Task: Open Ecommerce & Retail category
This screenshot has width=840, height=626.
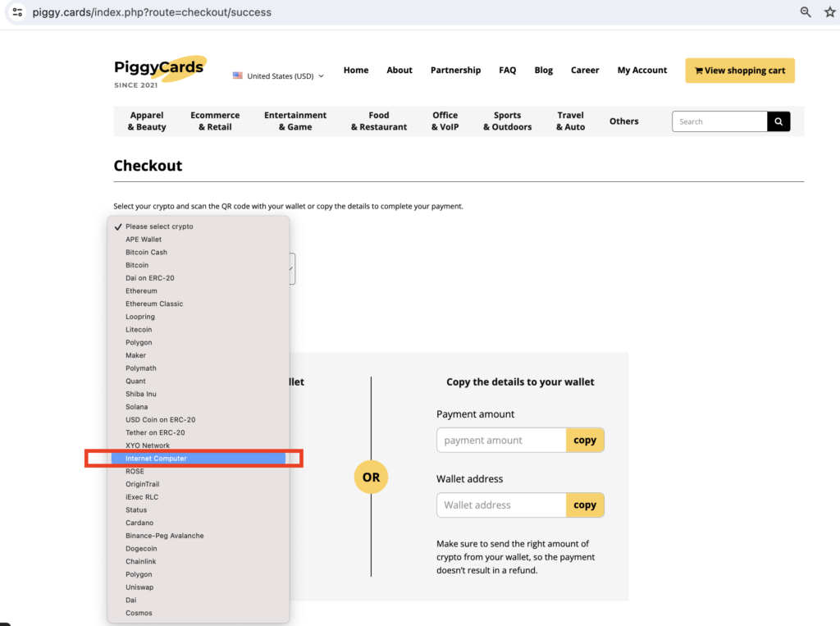Action: coord(215,121)
